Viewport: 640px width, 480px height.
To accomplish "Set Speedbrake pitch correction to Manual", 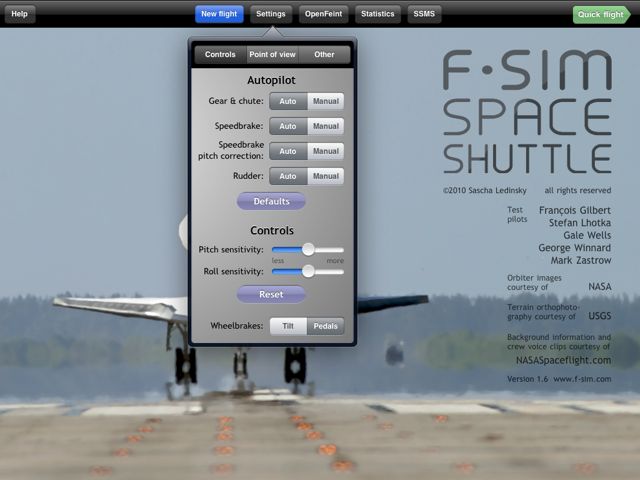I will coord(326,151).
